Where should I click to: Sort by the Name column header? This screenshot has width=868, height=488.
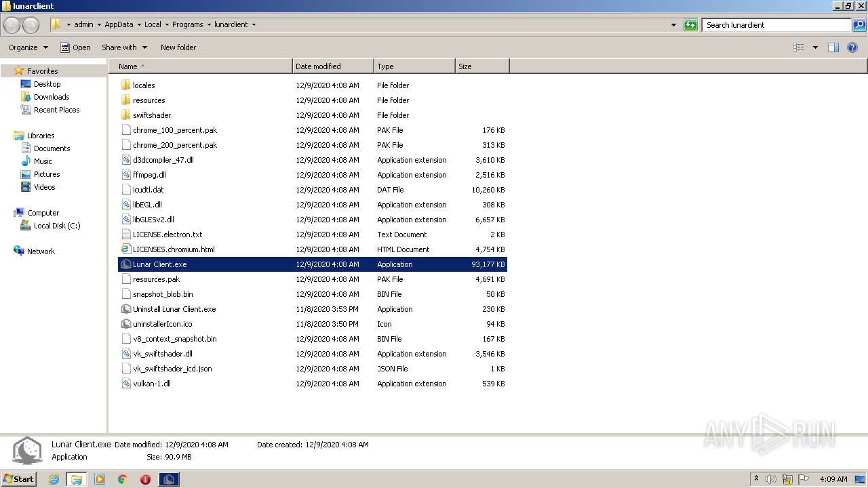(200, 66)
